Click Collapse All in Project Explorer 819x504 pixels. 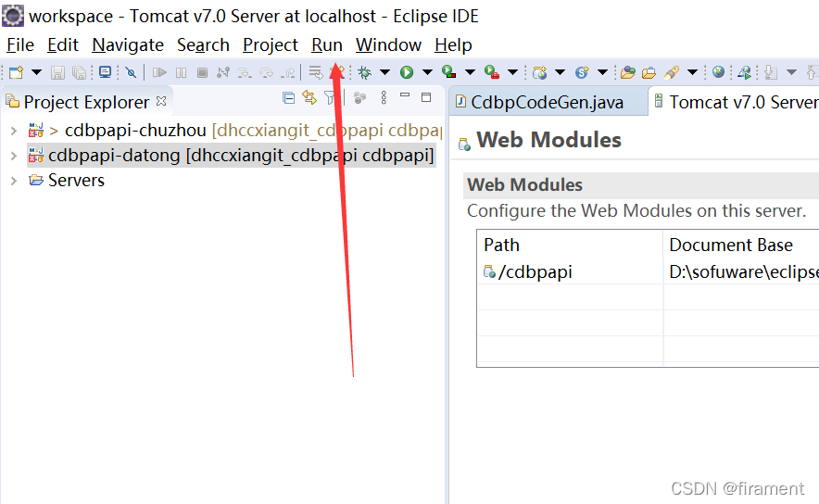(x=288, y=97)
